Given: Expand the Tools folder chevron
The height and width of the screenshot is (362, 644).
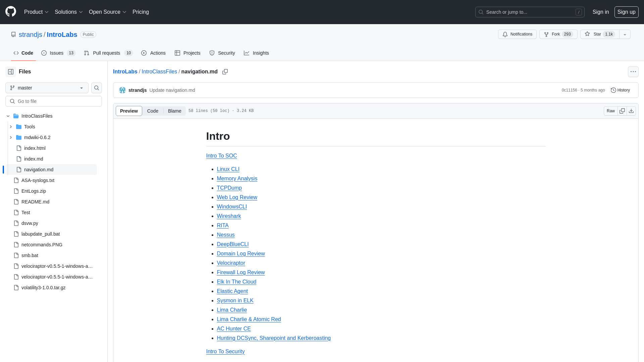Looking at the screenshot, I should tap(11, 127).
